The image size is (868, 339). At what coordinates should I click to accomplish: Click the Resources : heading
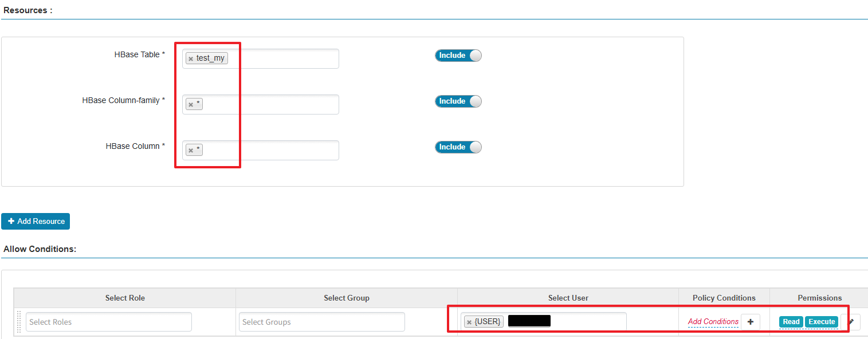28,10
